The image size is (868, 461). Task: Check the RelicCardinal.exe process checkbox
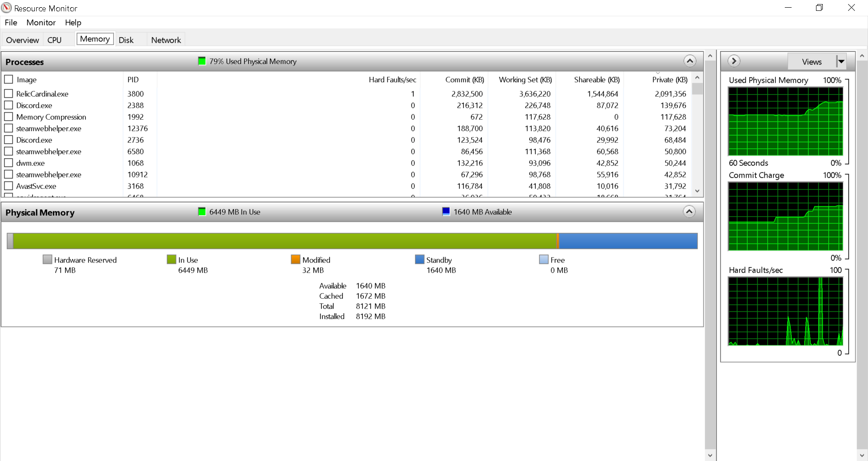9,94
